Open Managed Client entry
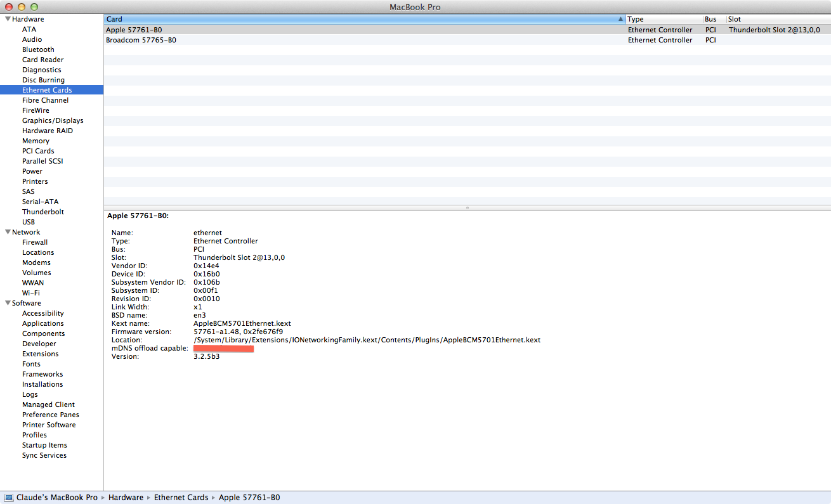Image resolution: width=831 pixels, height=504 pixels. click(48, 404)
